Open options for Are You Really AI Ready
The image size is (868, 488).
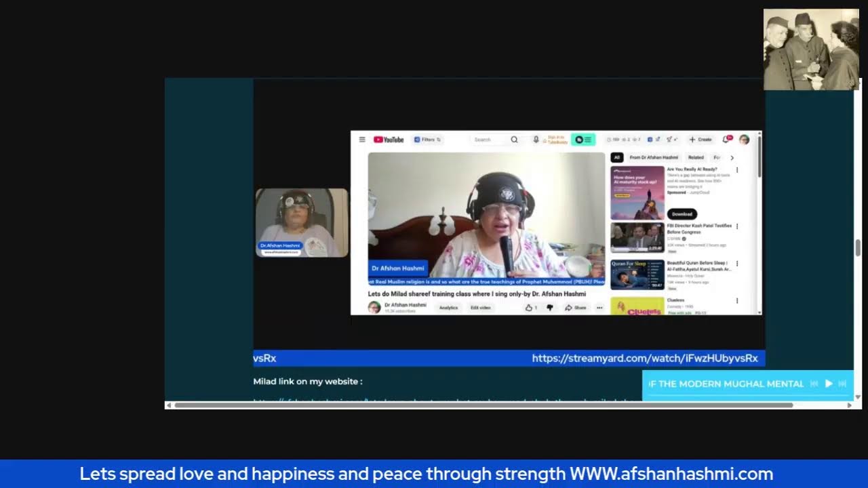coord(737,170)
